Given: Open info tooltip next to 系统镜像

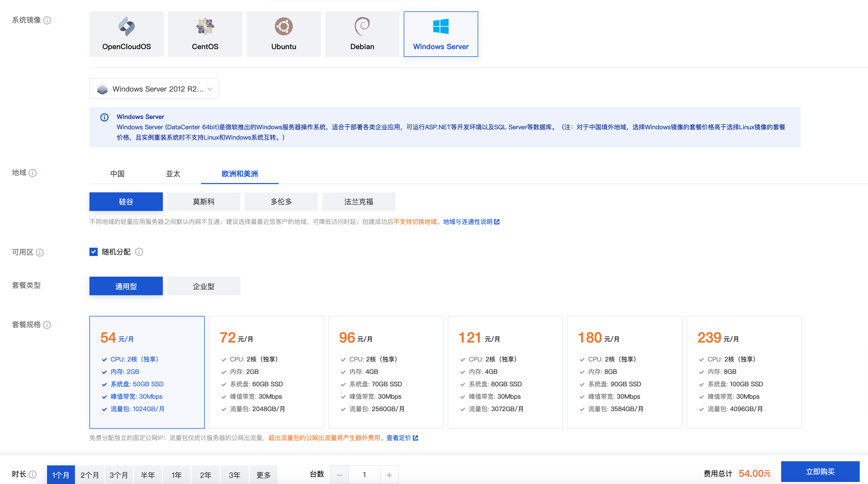Looking at the screenshot, I should [x=47, y=21].
